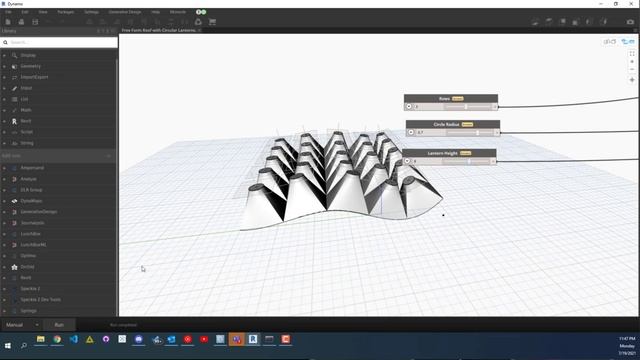Viewport: 640px width, 360px height.
Task: Click the taskbar clock and date
Action: point(627,346)
